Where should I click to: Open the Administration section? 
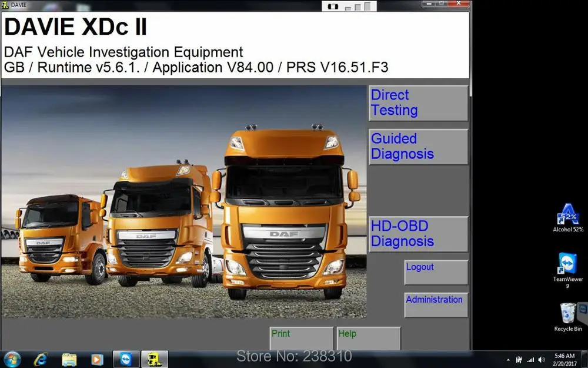tap(436, 304)
